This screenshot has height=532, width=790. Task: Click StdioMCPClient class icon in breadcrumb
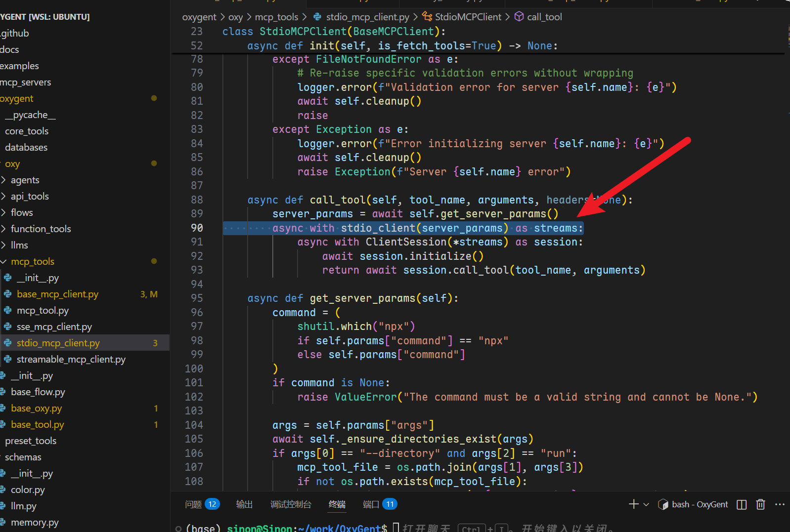[x=427, y=17]
